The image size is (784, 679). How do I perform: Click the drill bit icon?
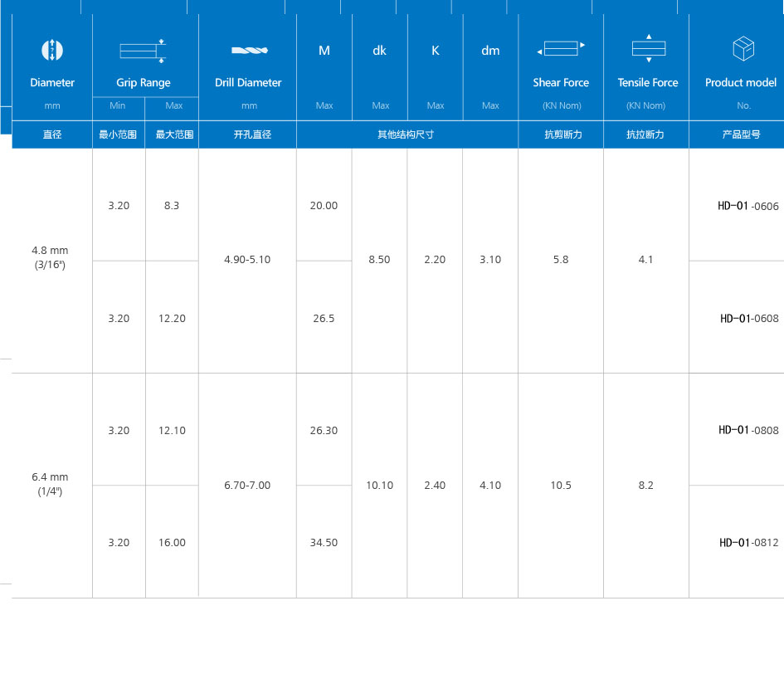pos(248,51)
